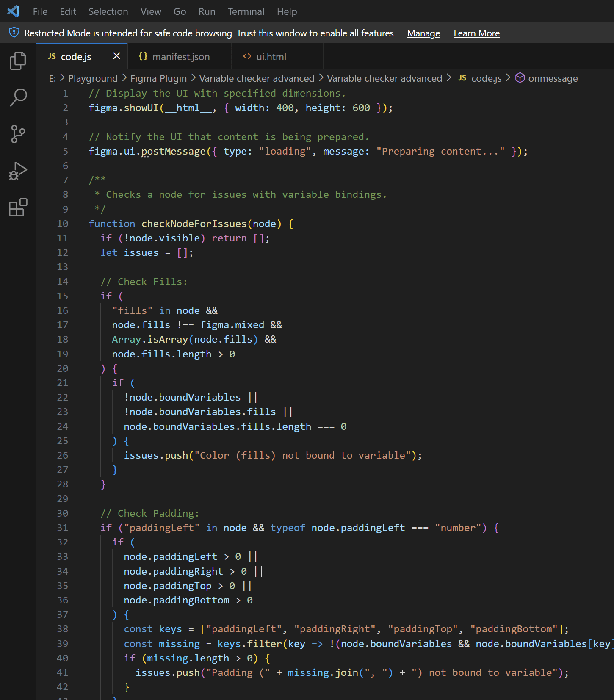Open the Playground breadcrumb folder
Viewport: 614px width, 700px height.
(93, 78)
